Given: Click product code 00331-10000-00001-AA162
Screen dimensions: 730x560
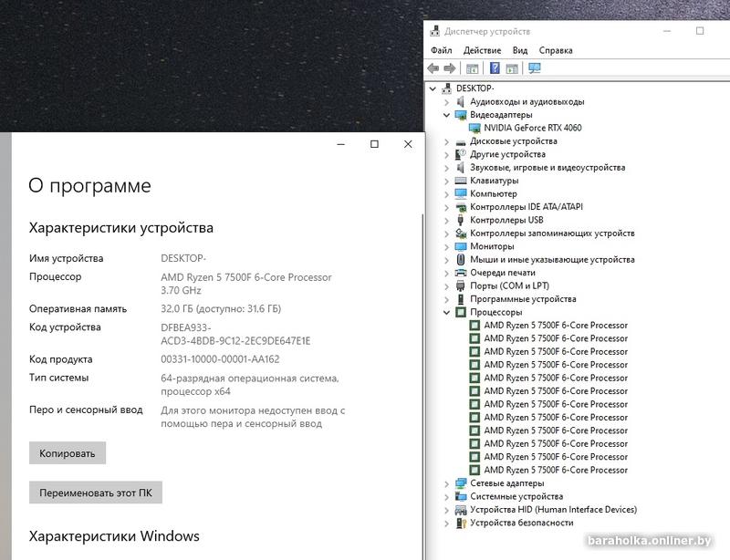Looking at the screenshot, I should pos(220,359).
